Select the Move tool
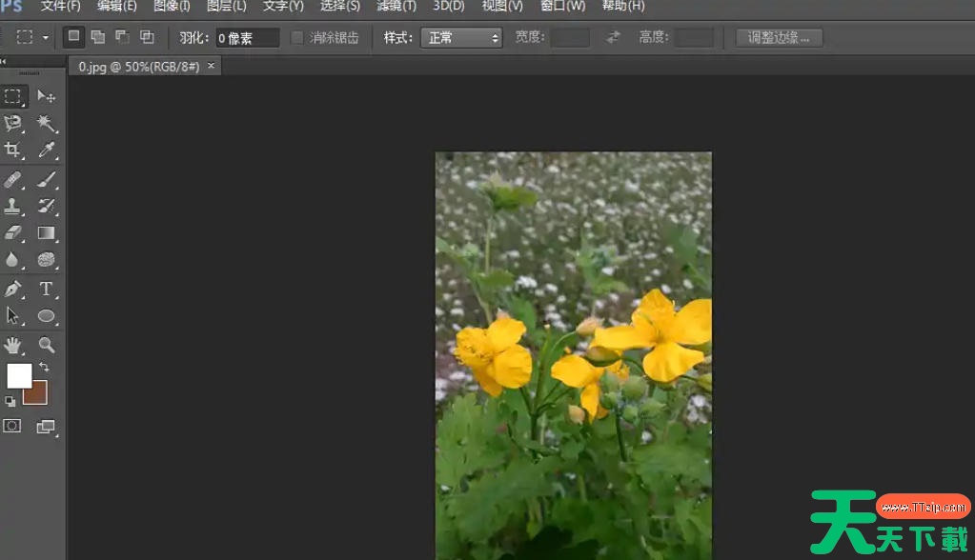 [46, 96]
